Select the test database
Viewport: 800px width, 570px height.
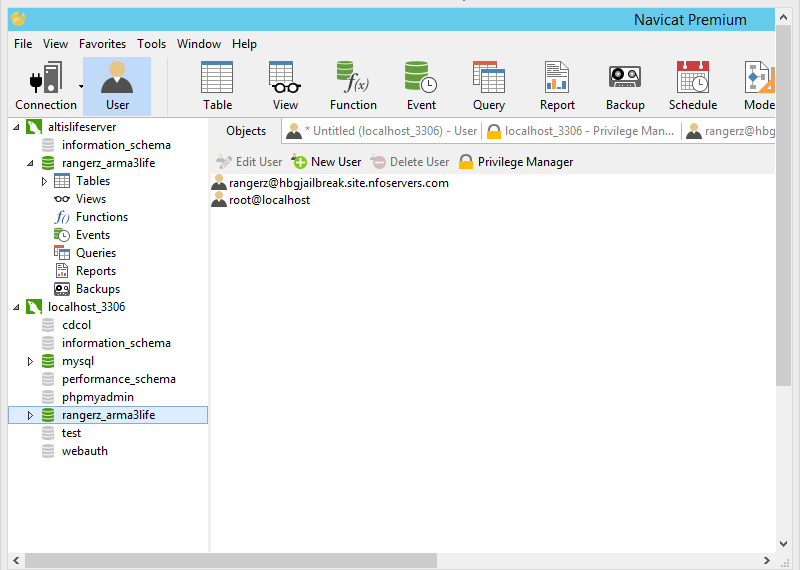pos(71,433)
